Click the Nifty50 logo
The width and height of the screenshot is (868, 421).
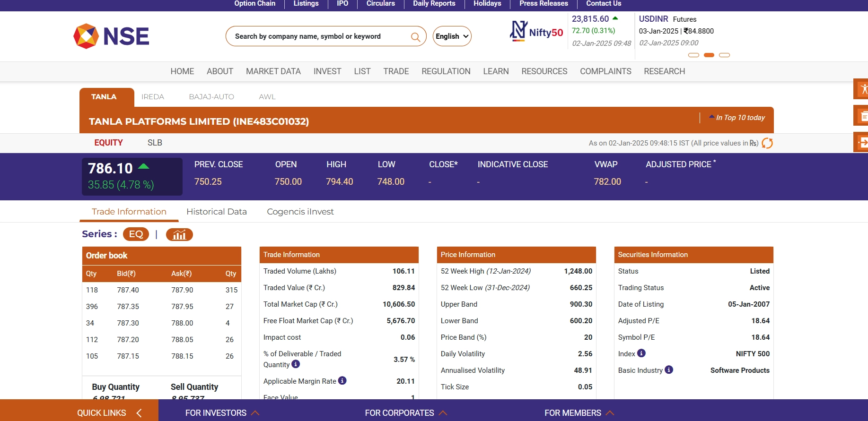pyautogui.click(x=536, y=31)
